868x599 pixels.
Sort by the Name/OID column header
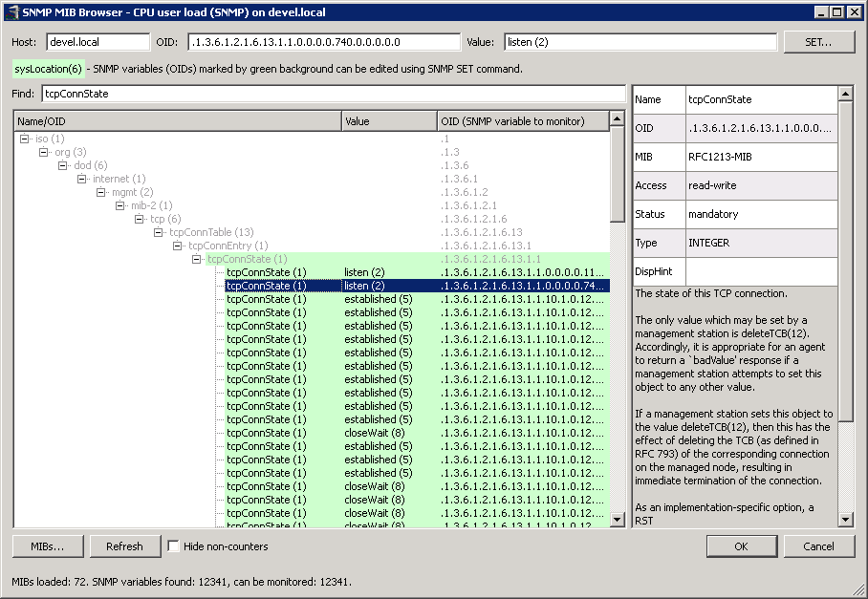(x=177, y=121)
